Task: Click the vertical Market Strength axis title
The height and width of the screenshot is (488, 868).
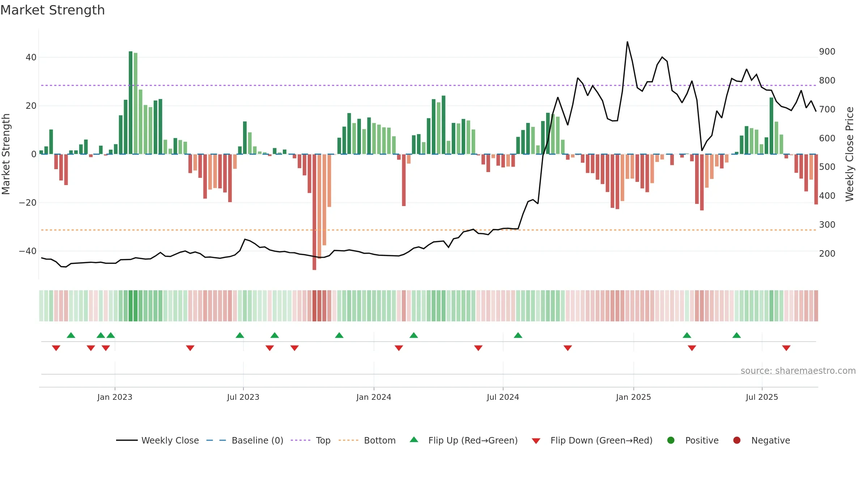Action: pyautogui.click(x=6, y=154)
